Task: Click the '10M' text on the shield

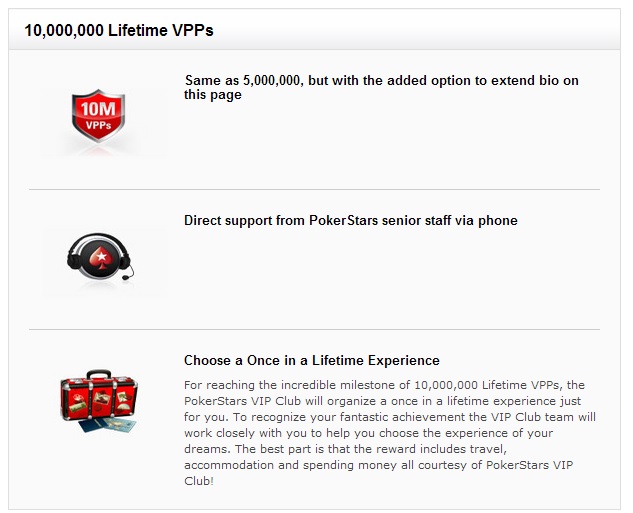Action: point(98,109)
